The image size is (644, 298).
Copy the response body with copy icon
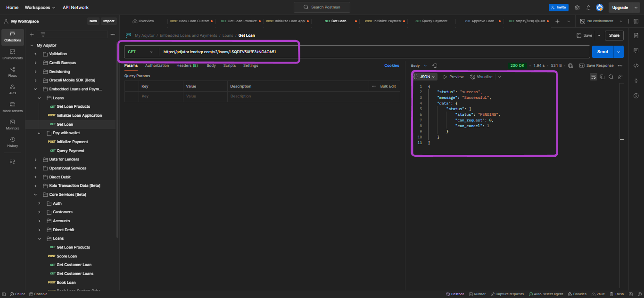point(602,77)
